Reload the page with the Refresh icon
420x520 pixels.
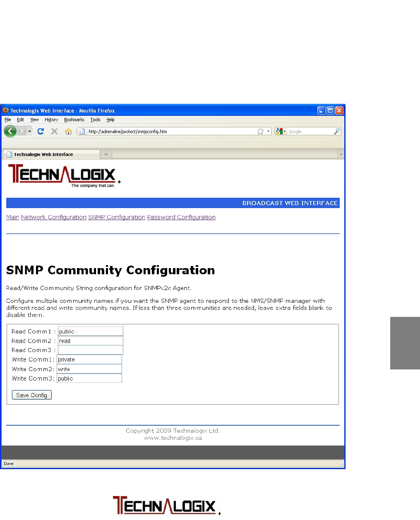tap(41, 131)
